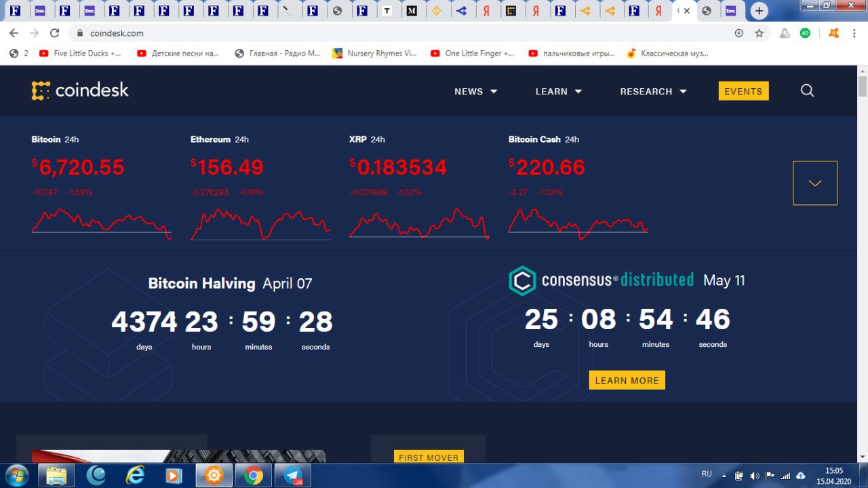Go back using the browser back arrow

14,33
